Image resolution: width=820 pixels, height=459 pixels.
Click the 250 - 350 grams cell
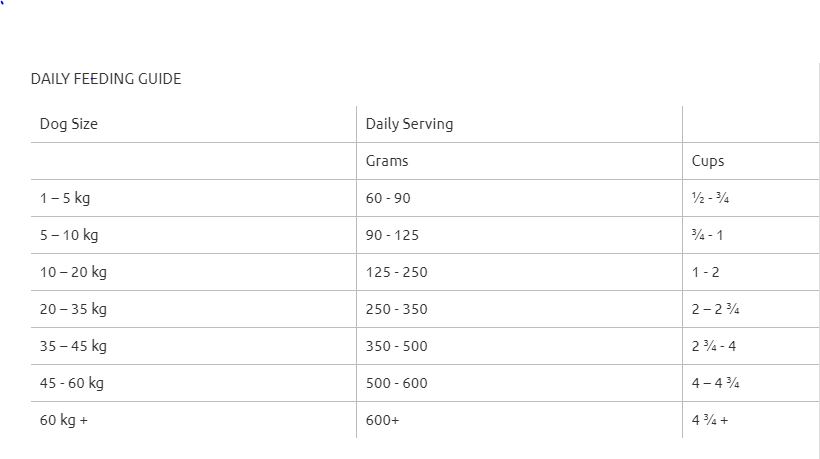[396, 309]
